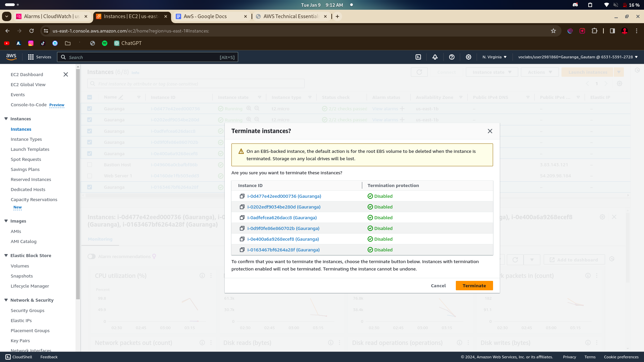Open the CloudShell terminal icon in header
This screenshot has height=362, width=644.
tap(418, 57)
